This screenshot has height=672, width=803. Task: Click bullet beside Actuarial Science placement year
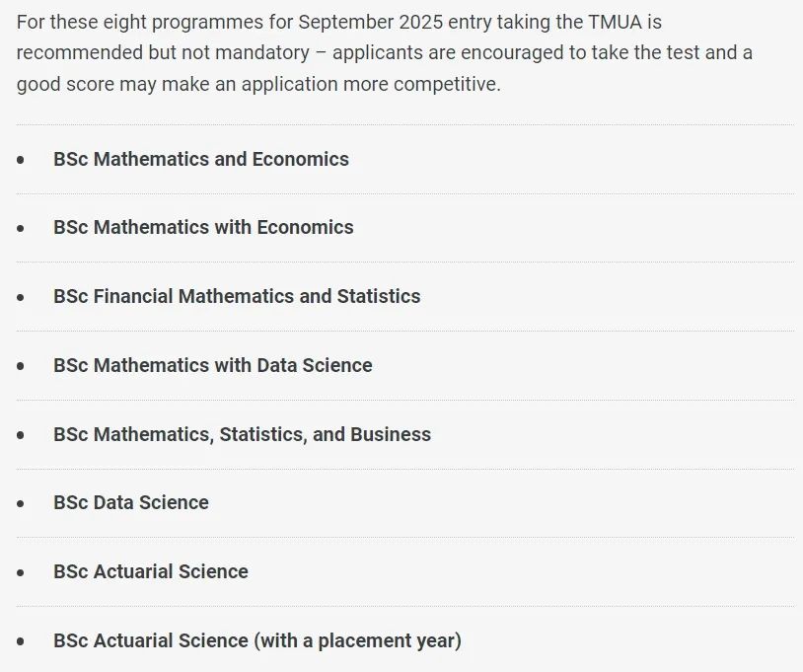pyautogui.click(x=21, y=641)
